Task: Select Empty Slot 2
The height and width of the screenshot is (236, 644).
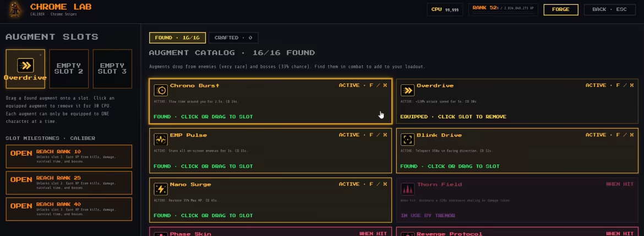Action: point(69,69)
